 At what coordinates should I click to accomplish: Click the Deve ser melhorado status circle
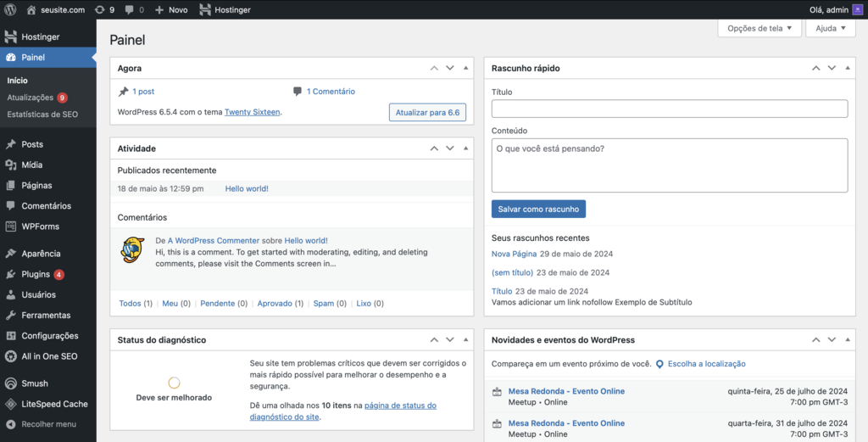coord(174,383)
